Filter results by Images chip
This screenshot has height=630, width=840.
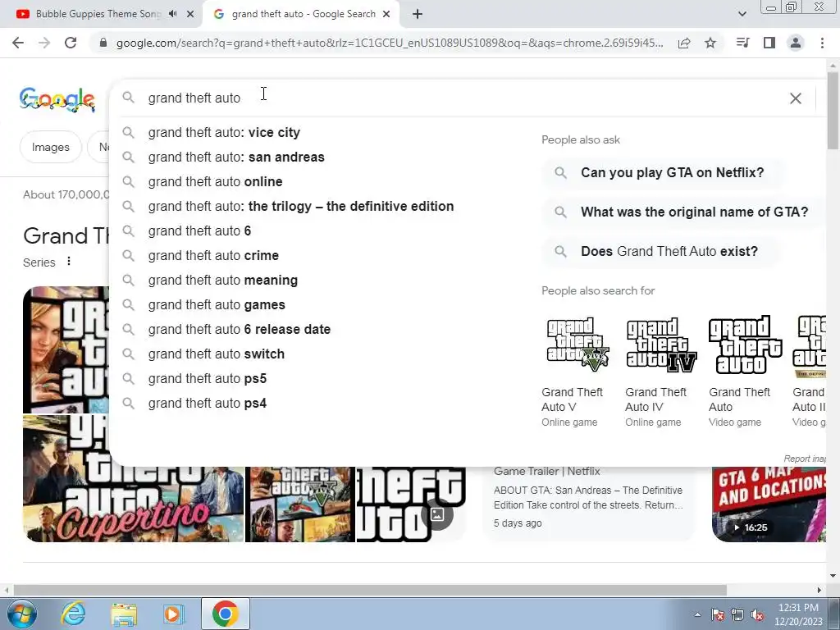tap(50, 147)
